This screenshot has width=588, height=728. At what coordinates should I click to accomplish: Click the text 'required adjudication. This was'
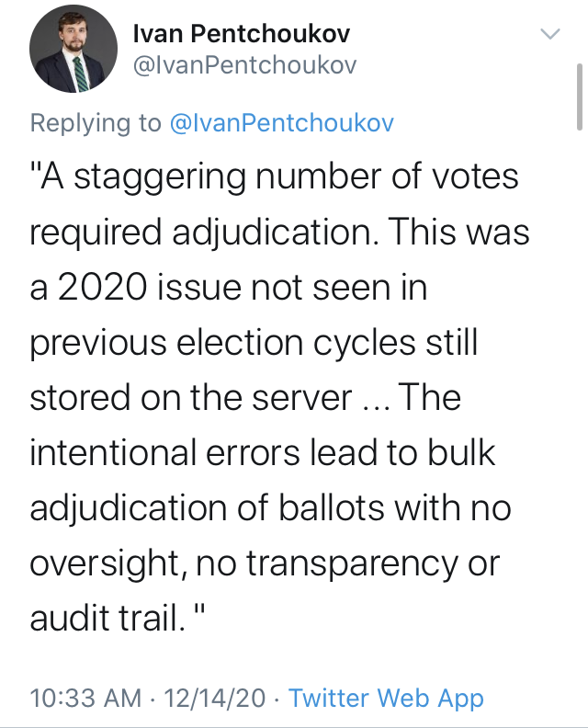pos(279,233)
